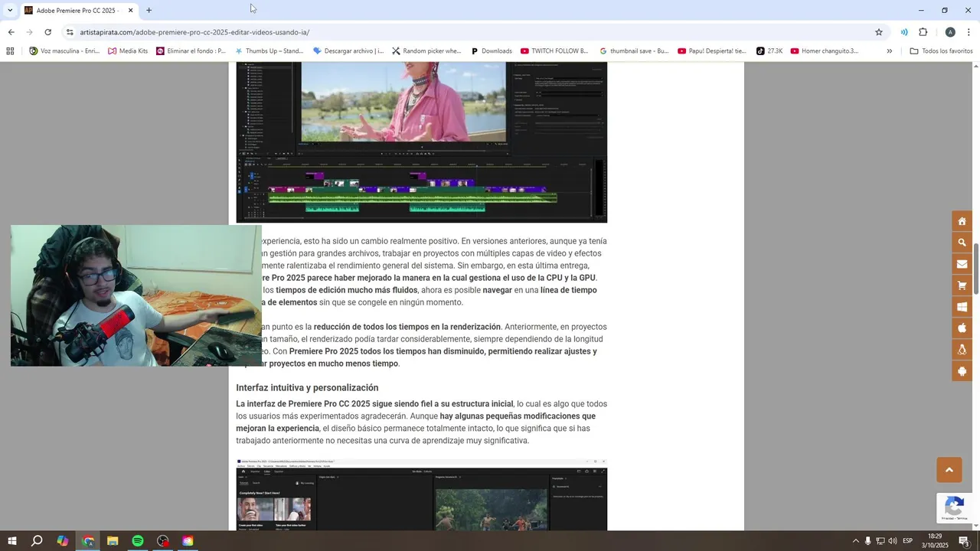Open the pink gradient app in taskbar
The width and height of the screenshot is (980, 551).
(188, 541)
